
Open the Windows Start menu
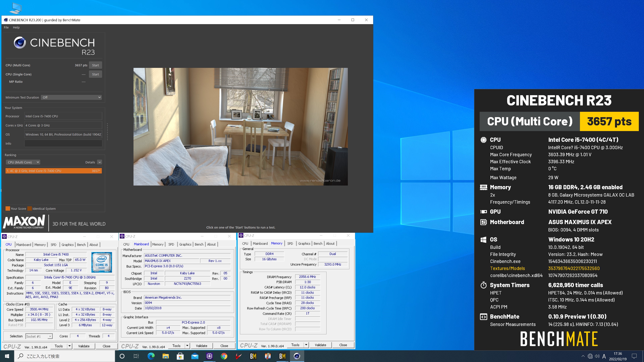click(7, 356)
